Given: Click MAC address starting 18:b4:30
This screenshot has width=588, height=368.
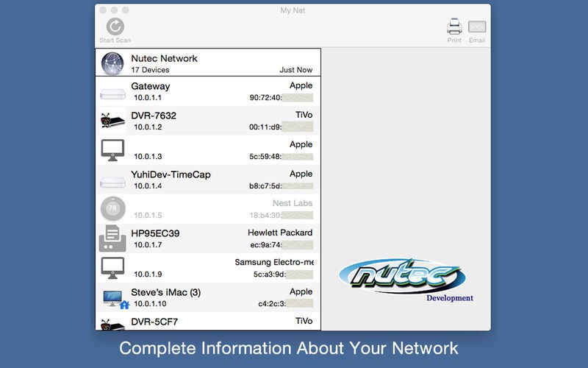Looking at the screenshot, I should coord(281,215).
